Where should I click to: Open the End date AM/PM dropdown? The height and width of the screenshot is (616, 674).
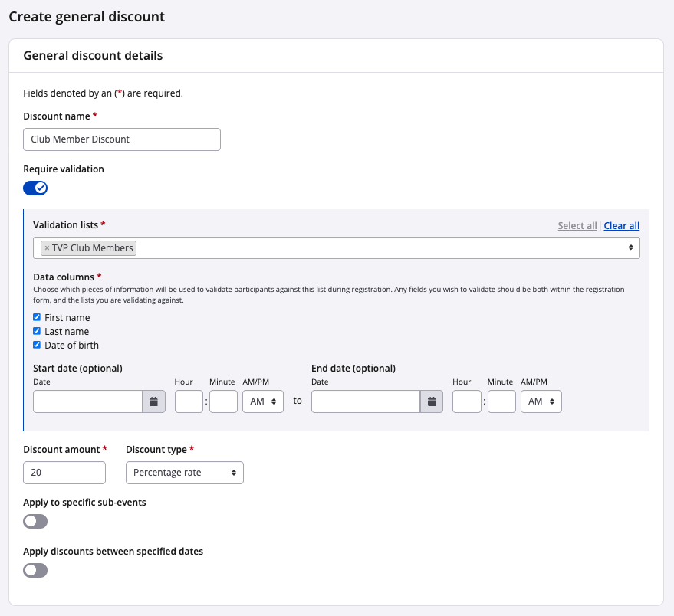[x=541, y=401]
